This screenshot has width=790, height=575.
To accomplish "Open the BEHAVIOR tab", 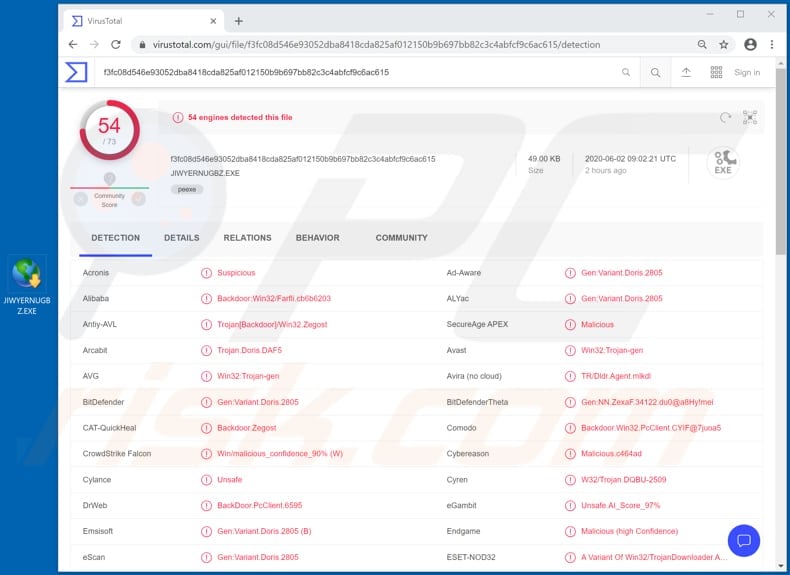I will coord(317,238).
